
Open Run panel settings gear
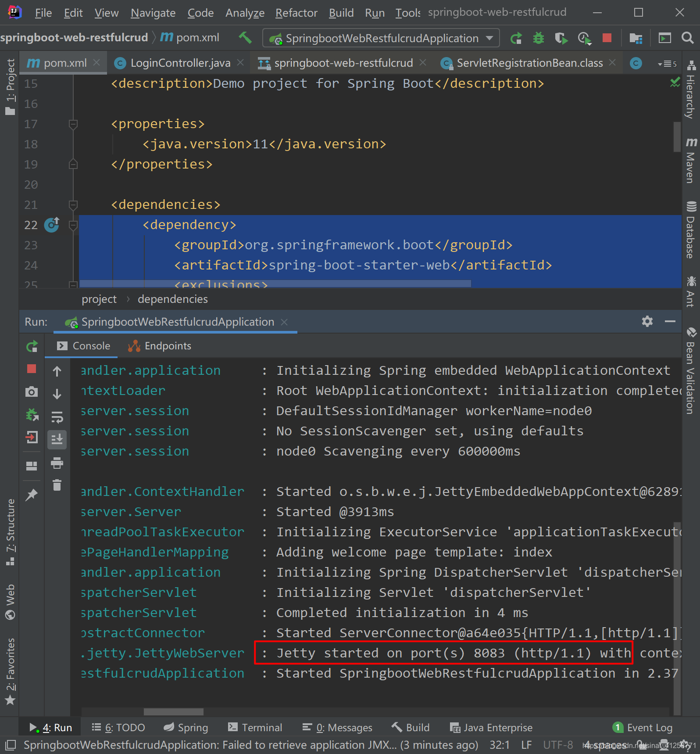[x=647, y=321]
